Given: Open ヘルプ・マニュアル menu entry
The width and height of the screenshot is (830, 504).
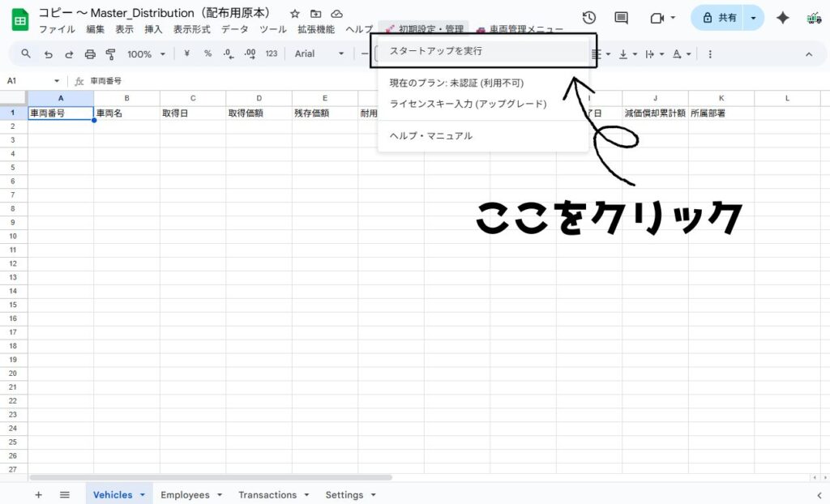Looking at the screenshot, I should (431, 136).
